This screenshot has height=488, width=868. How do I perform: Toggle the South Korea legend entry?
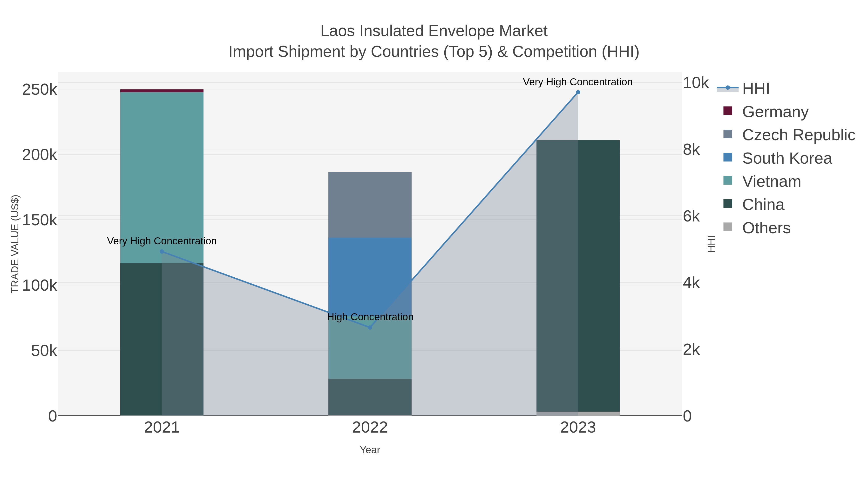click(777, 158)
